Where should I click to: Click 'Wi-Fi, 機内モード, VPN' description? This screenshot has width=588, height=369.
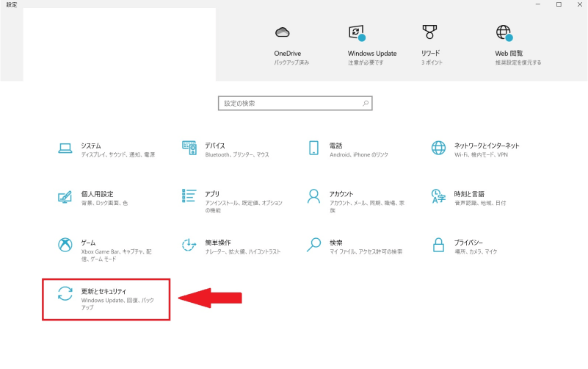(481, 154)
